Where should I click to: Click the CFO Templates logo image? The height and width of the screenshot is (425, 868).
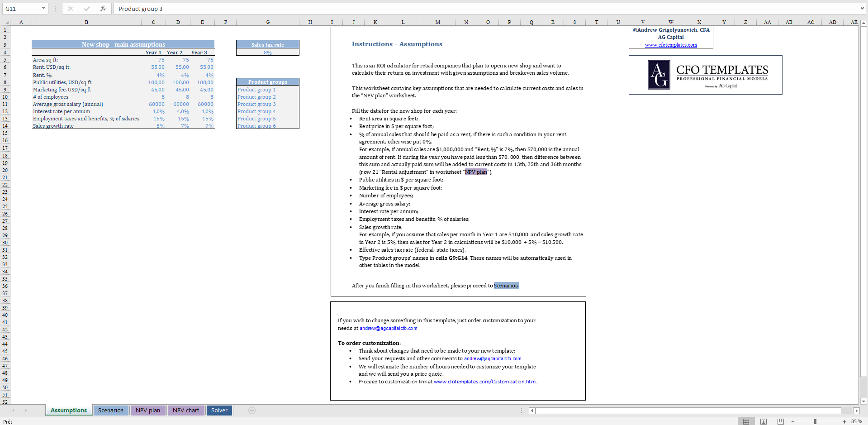tap(706, 75)
